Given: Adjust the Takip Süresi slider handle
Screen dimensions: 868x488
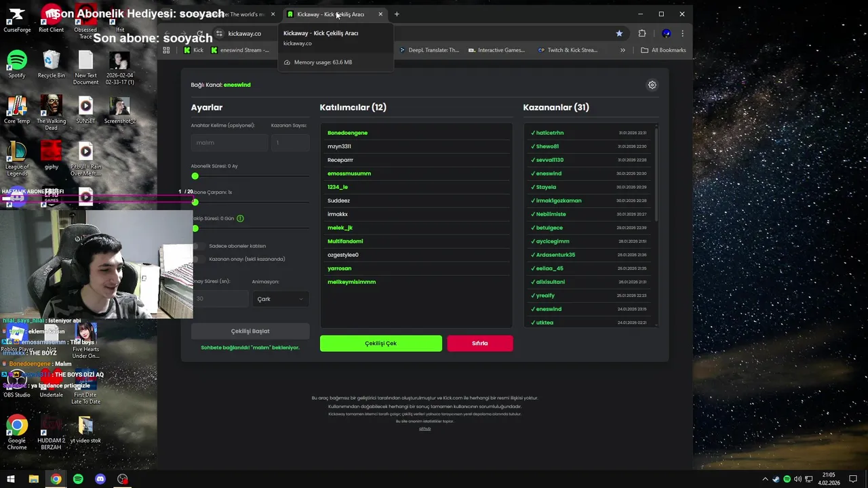Looking at the screenshot, I should coord(195,228).
